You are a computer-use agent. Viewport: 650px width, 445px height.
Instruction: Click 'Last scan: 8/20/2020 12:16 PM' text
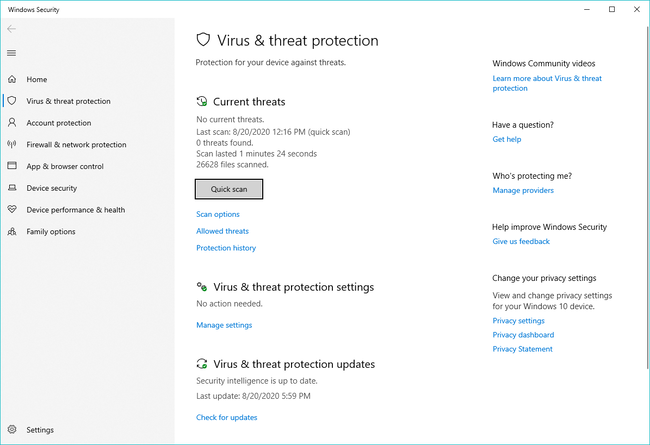pos(251,132)
